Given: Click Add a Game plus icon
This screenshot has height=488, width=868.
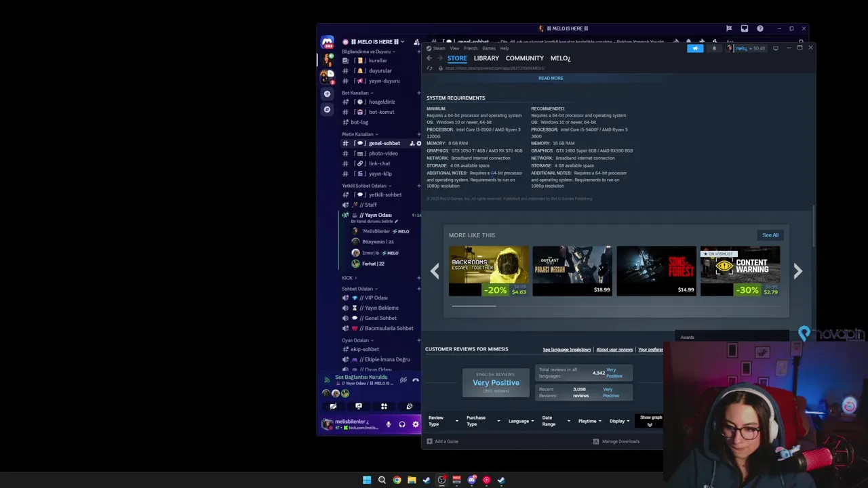Looking at the screenshot, I should (x=429, y=441).
